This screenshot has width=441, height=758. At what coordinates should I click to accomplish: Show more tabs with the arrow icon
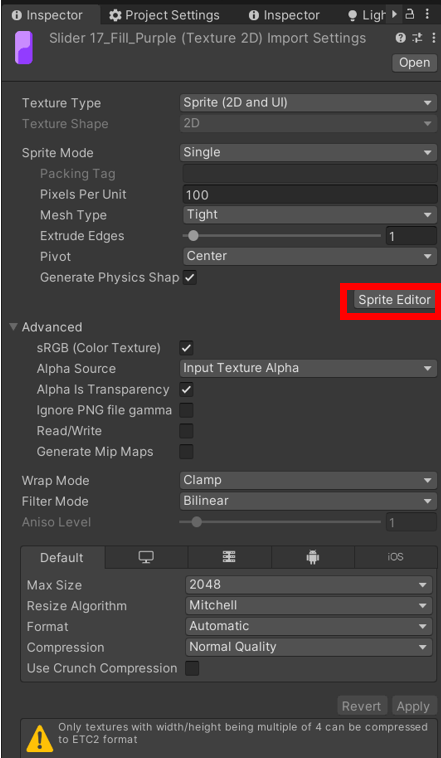tap(395, 15)
